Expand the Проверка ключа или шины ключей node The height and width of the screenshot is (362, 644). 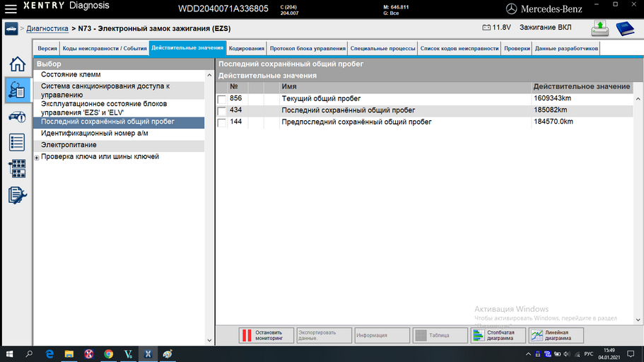(37, 158)
